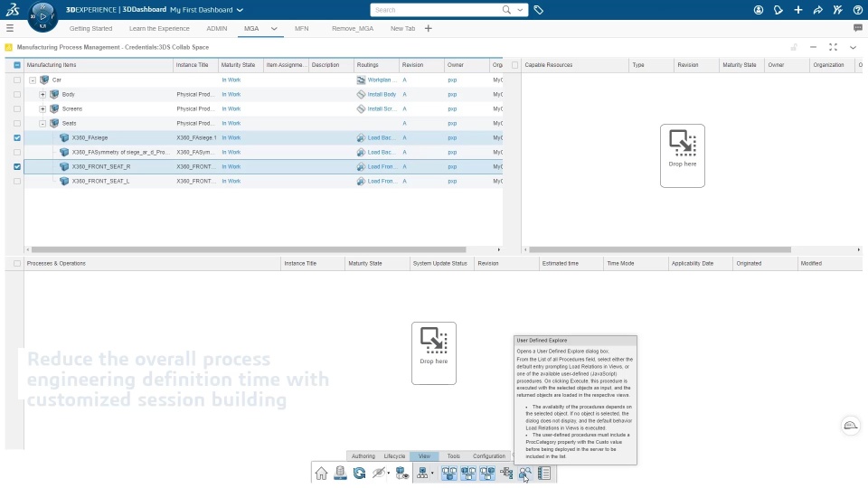Toggle third highlighted panel layout icon

(487, 473)
